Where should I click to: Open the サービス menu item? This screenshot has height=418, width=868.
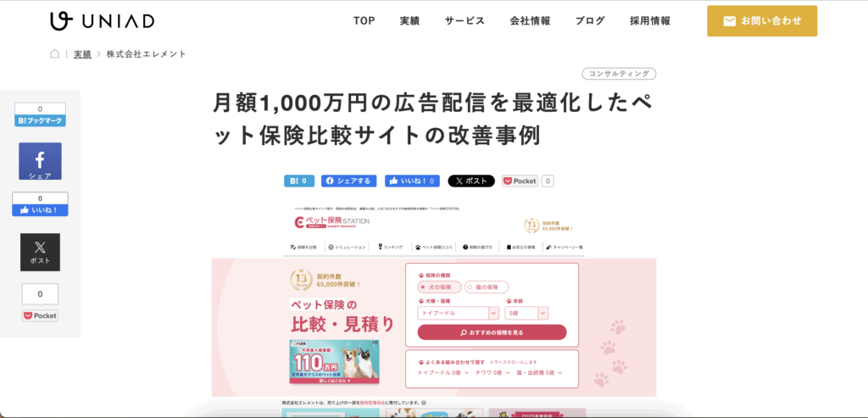coord(465,21)
